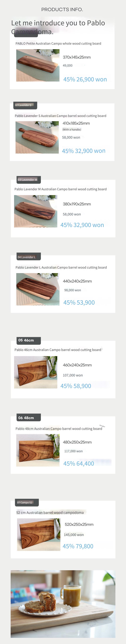Click the PRODUCTS INFO. heading
Image resolution: width=126 pixels, height=644 pixels.
coord(62,10)
